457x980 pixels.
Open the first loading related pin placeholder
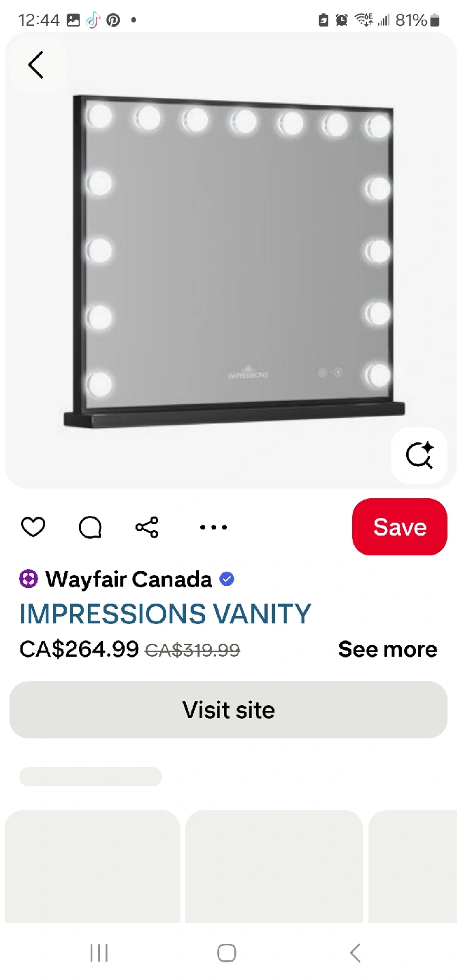pos(93,866)
